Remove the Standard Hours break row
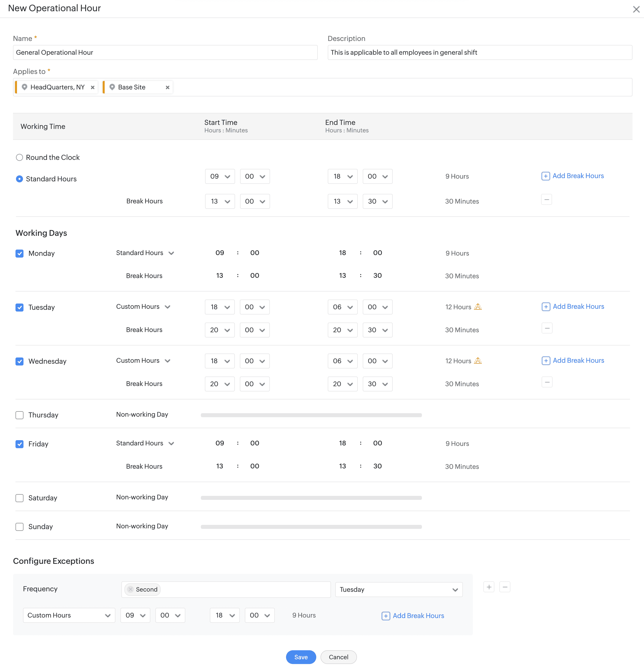Viewport: 644px width, 667px height. coord(546,199)
